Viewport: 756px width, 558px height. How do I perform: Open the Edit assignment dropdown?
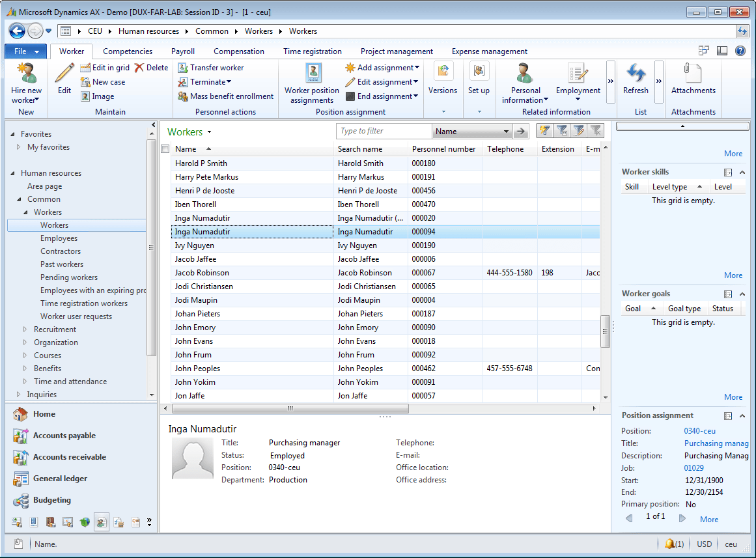point(382,82)
